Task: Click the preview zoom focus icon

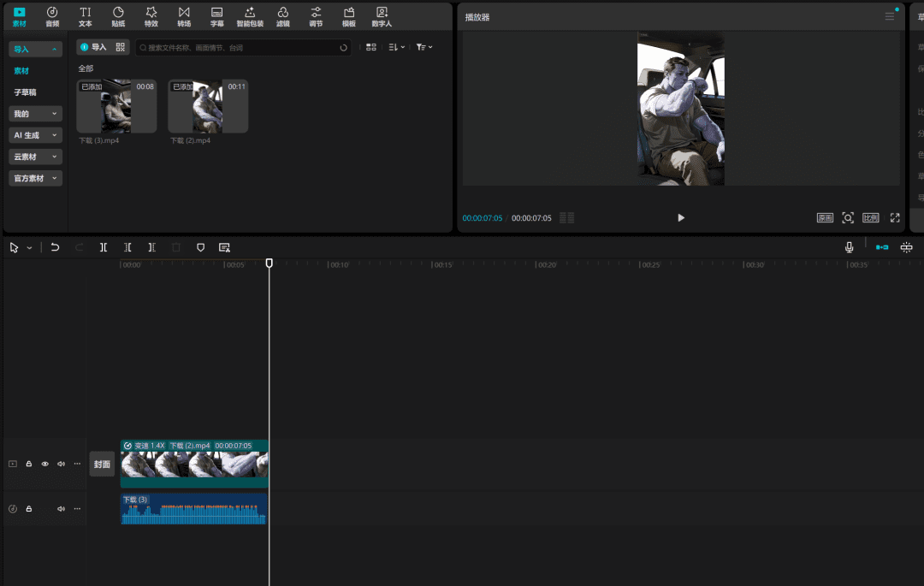Action: coord(848,218)
